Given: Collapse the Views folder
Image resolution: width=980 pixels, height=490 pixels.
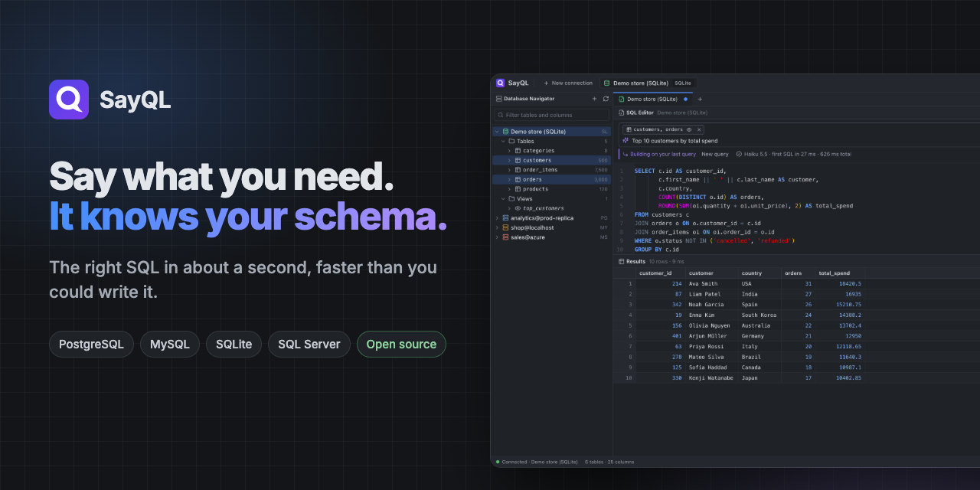Looking at the screenshot, I should click(x=503, y=199).
